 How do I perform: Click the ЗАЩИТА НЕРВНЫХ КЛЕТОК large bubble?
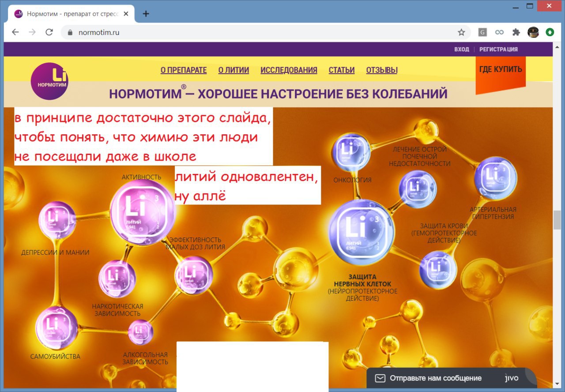[362, 232]
